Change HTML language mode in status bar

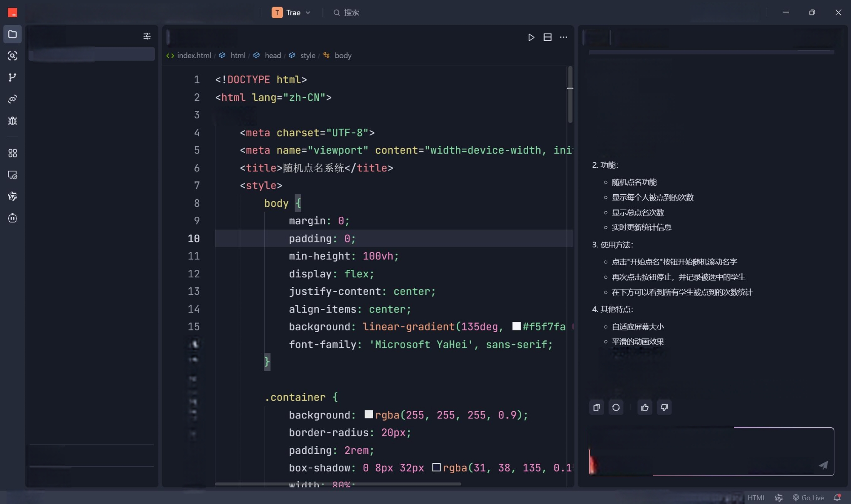[756, 498]
